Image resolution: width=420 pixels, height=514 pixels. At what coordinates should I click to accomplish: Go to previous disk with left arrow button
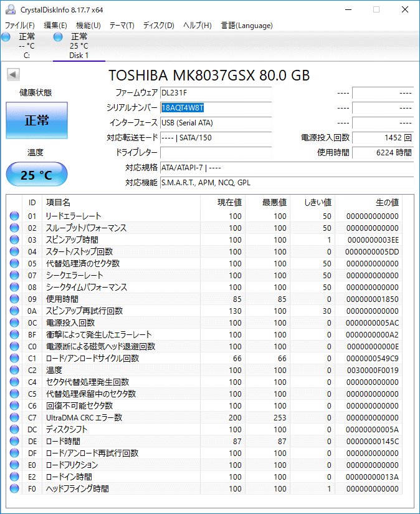(x=14, y=74)
